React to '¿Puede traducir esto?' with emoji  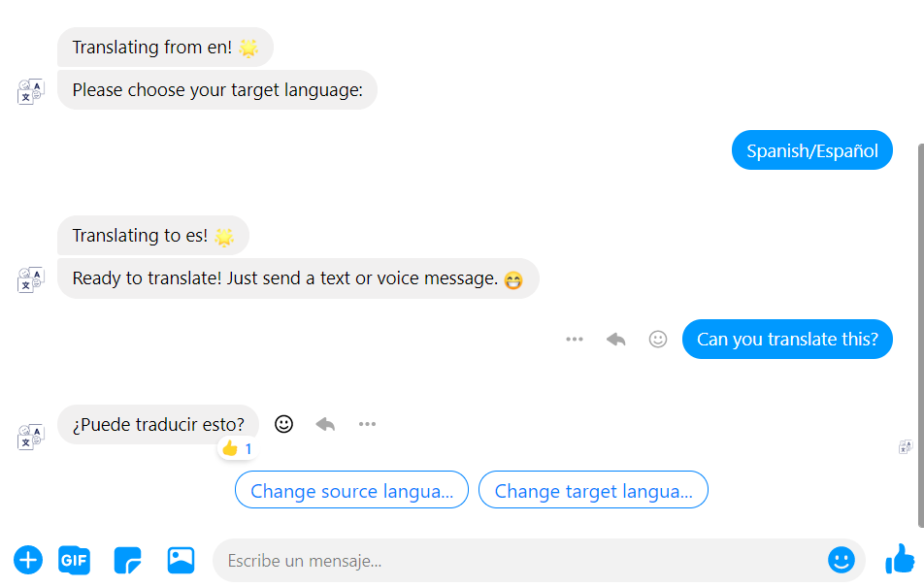coord(283,424)
